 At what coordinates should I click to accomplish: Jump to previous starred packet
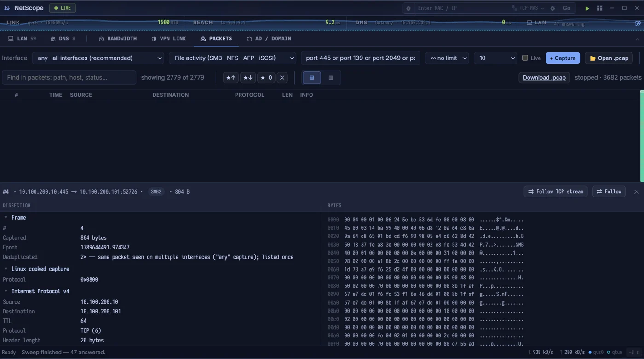click(231, 78)
